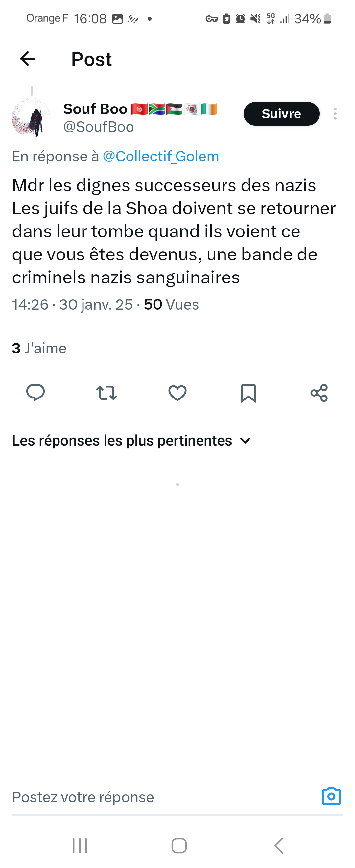Tap the back arrow in header

(x=28, y=59)
